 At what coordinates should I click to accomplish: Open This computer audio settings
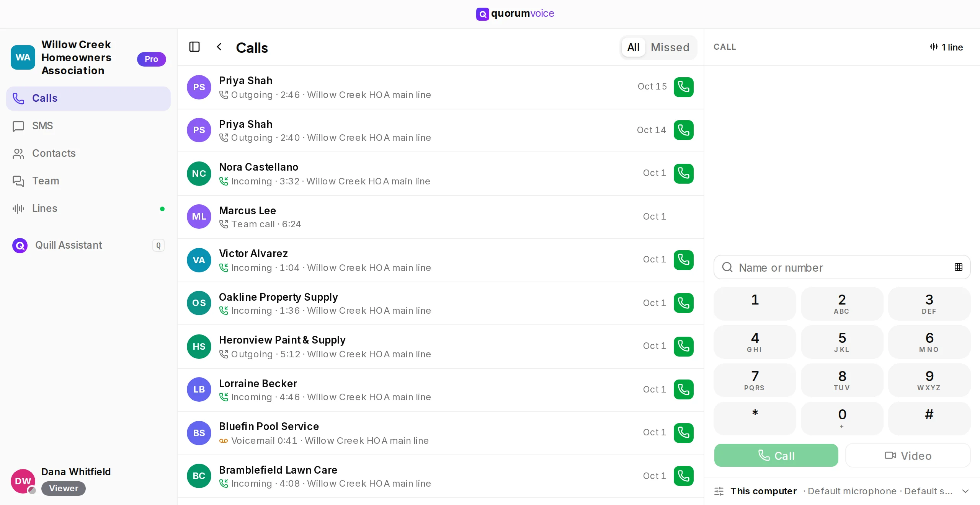tap(842, 491)
